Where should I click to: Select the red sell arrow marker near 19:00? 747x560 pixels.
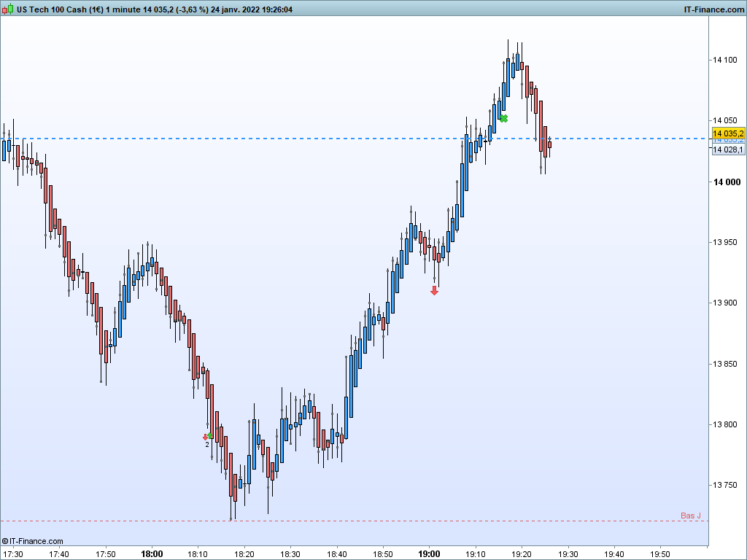pyautogui.click(x=434, y=290)
